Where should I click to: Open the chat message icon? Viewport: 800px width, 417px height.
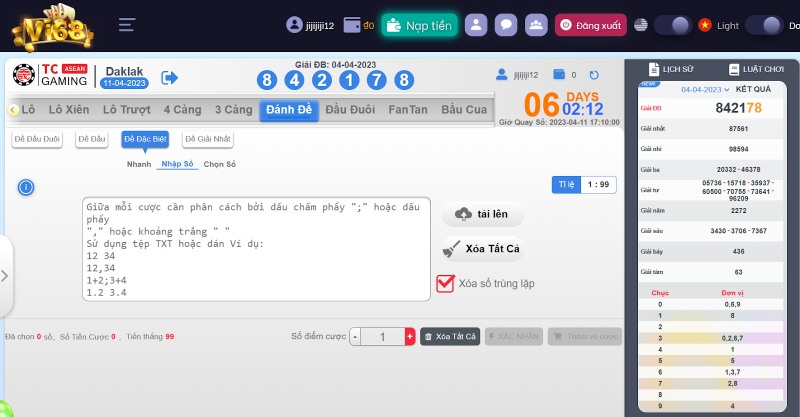pyautogui.click(x=507, y=25)
